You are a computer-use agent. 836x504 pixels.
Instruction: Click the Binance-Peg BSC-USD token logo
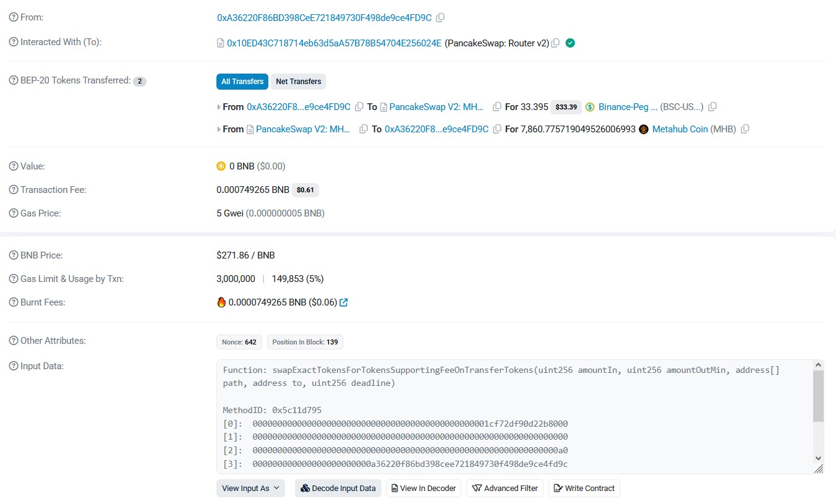tap(590, 107)
